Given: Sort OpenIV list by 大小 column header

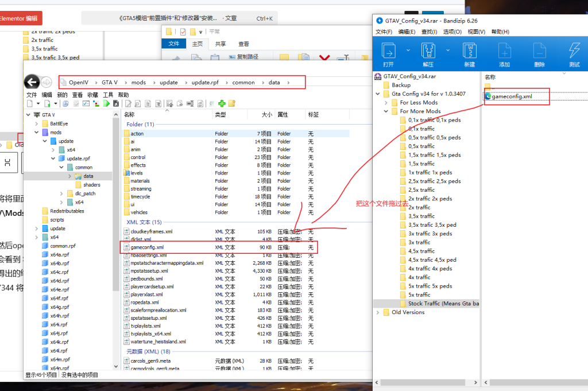Looking at the screenshot, I should [x=261, y=115].
